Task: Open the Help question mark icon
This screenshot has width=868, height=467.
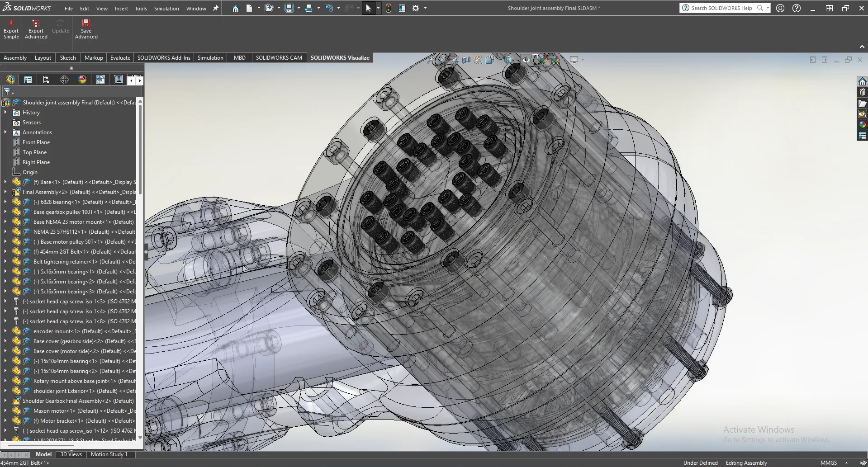Action: [797, 8]
